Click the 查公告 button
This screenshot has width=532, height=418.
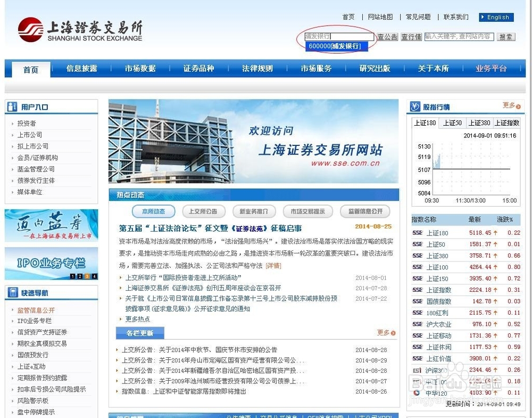click(x=387, y=37)
